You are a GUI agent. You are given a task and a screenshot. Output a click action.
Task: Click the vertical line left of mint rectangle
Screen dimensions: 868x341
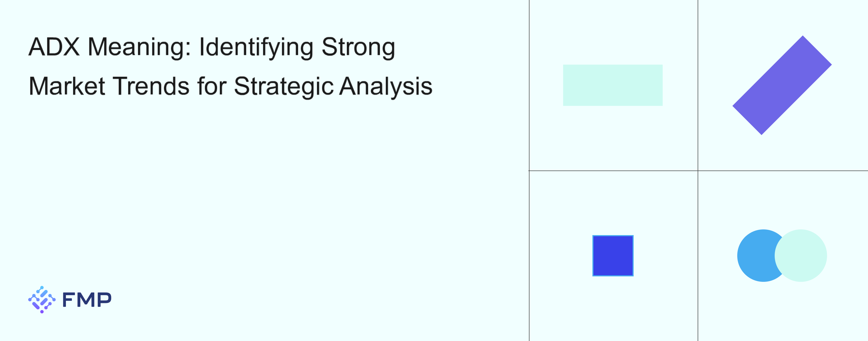(x=529, y=85)
